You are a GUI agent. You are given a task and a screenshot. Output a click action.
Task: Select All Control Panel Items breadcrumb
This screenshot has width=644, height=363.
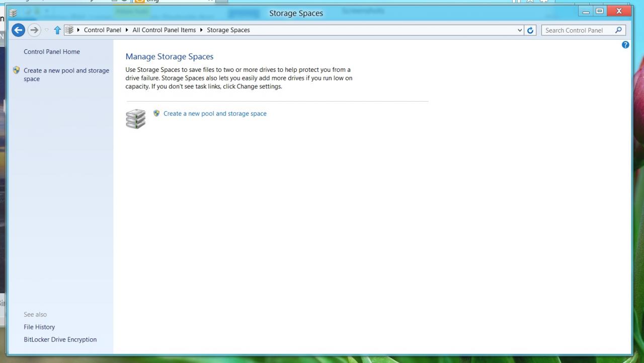click(164, 30)
